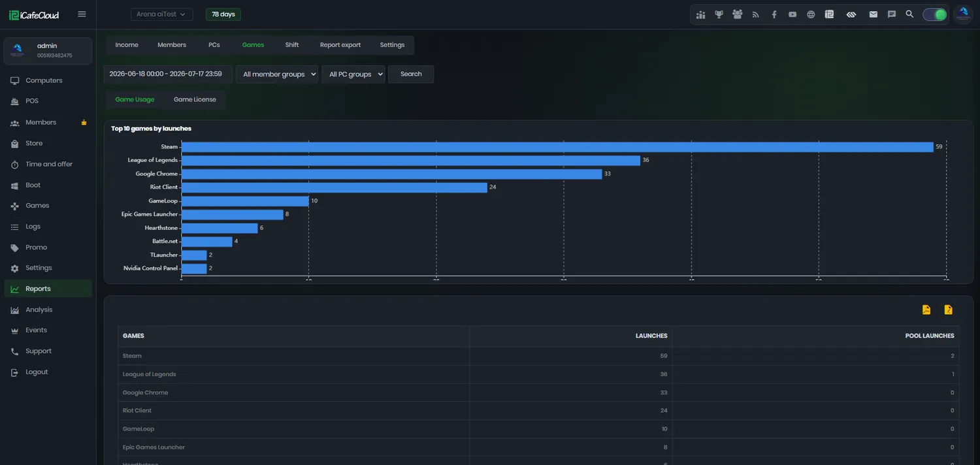Open the user avatar in top-right corner
The width and height of the screenshot is (980, 465).
point(963,14)
